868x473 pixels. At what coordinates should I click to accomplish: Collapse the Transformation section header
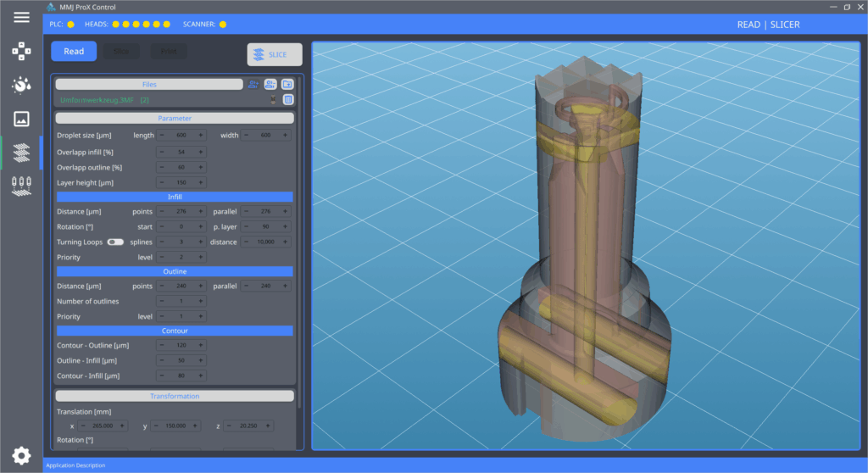tap(175, 396)
